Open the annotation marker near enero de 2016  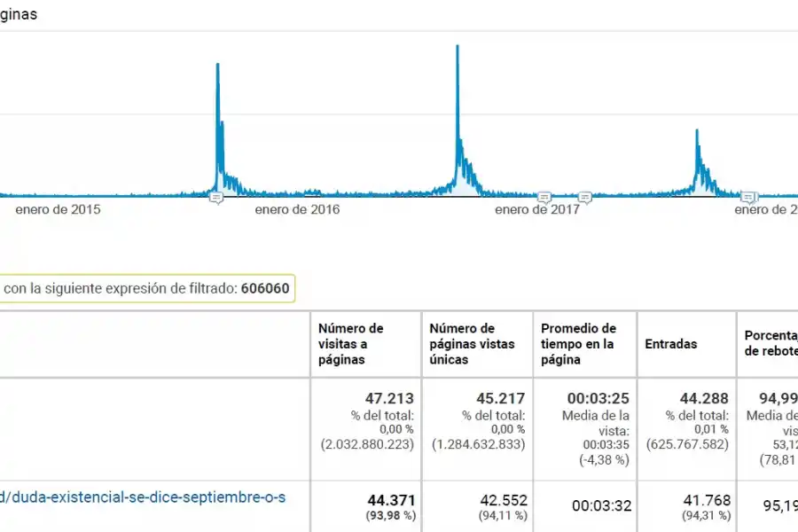[x=216, y=197]
